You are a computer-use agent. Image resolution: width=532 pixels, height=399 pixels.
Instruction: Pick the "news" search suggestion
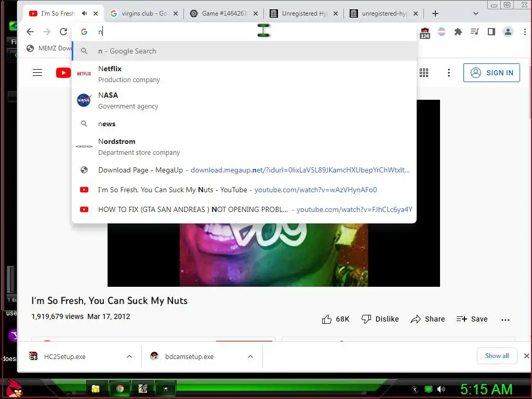pos(244,124)
